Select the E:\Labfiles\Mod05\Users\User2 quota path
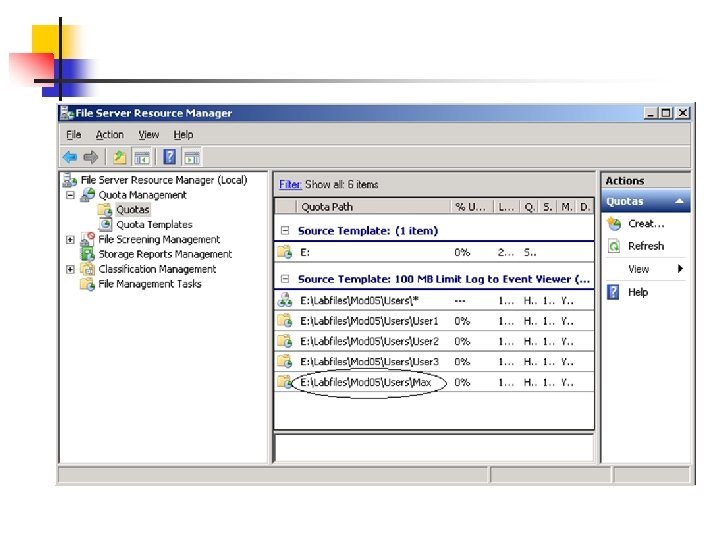This screenshot has height=540, width=720. pos(369,341)
